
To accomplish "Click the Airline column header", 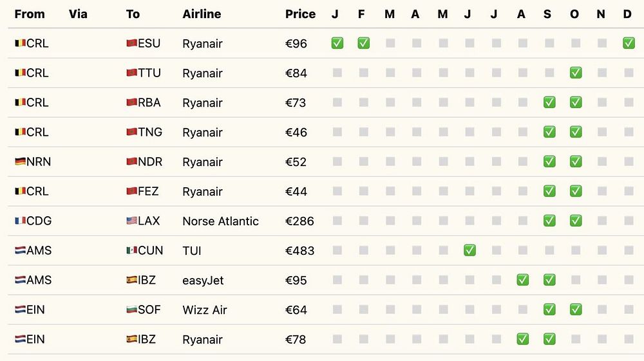I will pos(202,14).
